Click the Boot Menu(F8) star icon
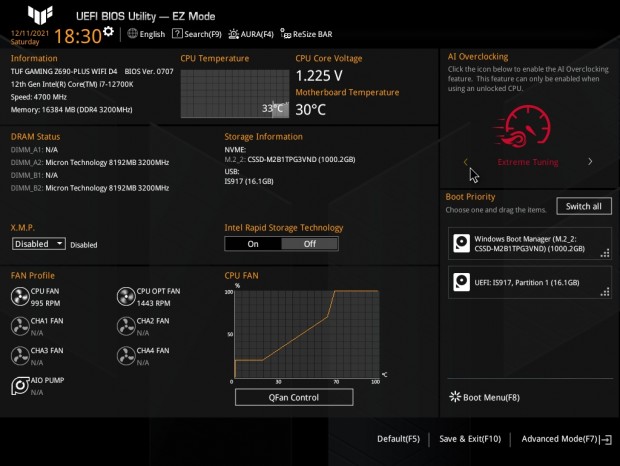 point(455,397)
